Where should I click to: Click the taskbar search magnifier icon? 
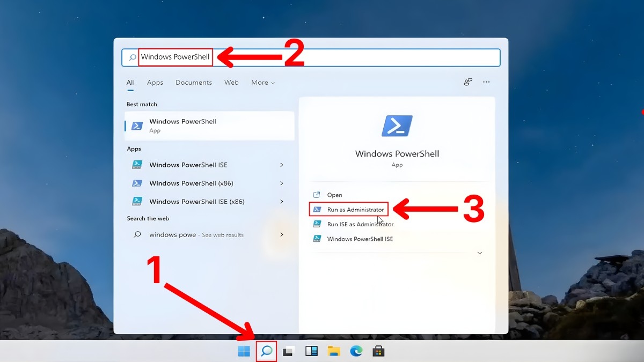click(267, 351)
